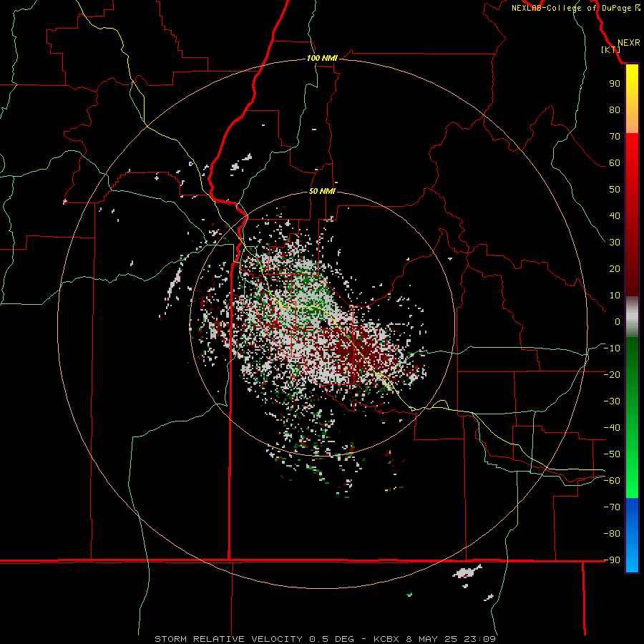Click the "-80" scale value
The height and width of the screenshot is (644, 644).
612,534
